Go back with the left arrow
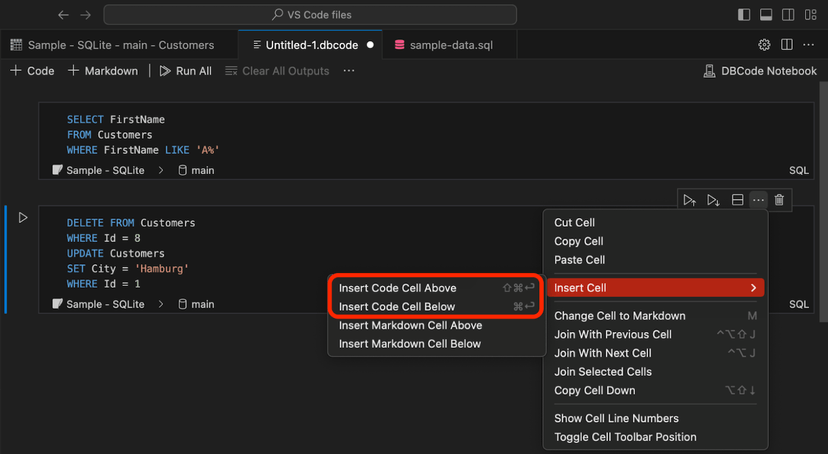The width and height of the screenshot is (828, 454). click(x=63, y=15)
